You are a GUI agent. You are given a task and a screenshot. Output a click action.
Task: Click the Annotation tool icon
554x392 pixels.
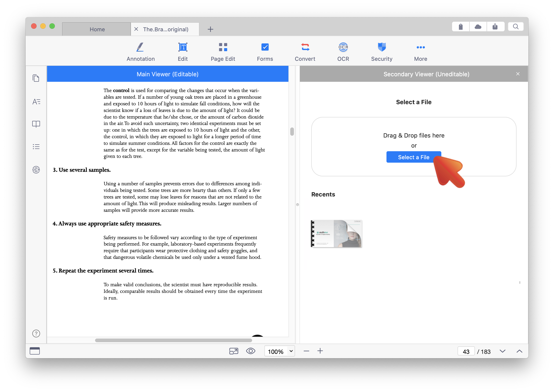point(141,47)
